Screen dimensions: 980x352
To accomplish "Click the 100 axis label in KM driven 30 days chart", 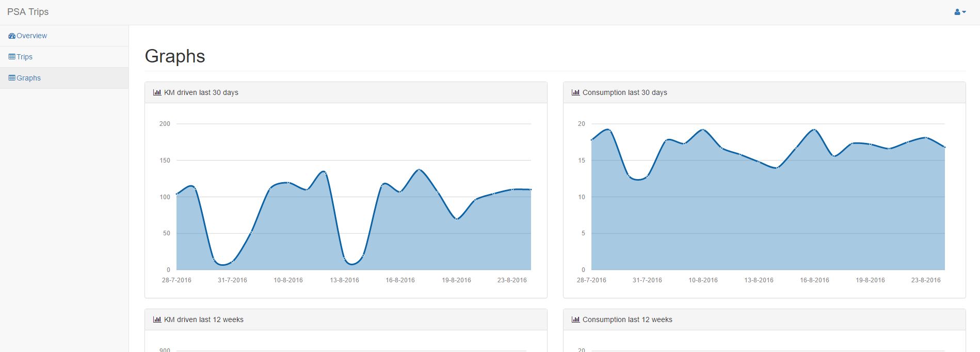I will tap(165, 197).
